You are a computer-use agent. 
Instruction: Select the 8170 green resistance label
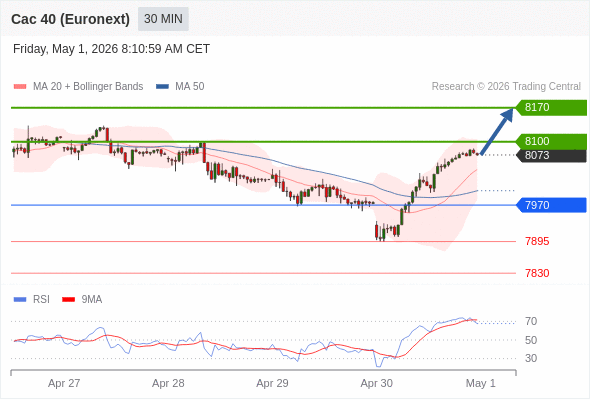click(551, 108)
